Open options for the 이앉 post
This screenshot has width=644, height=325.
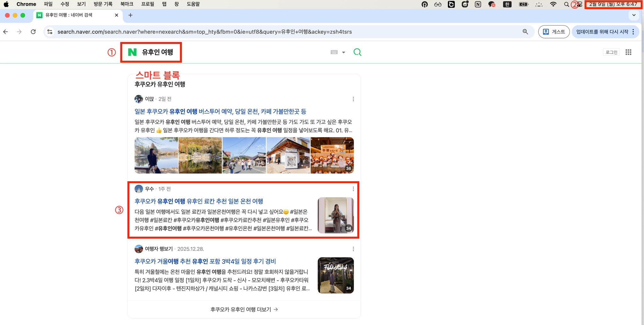[x=353, y=99]
